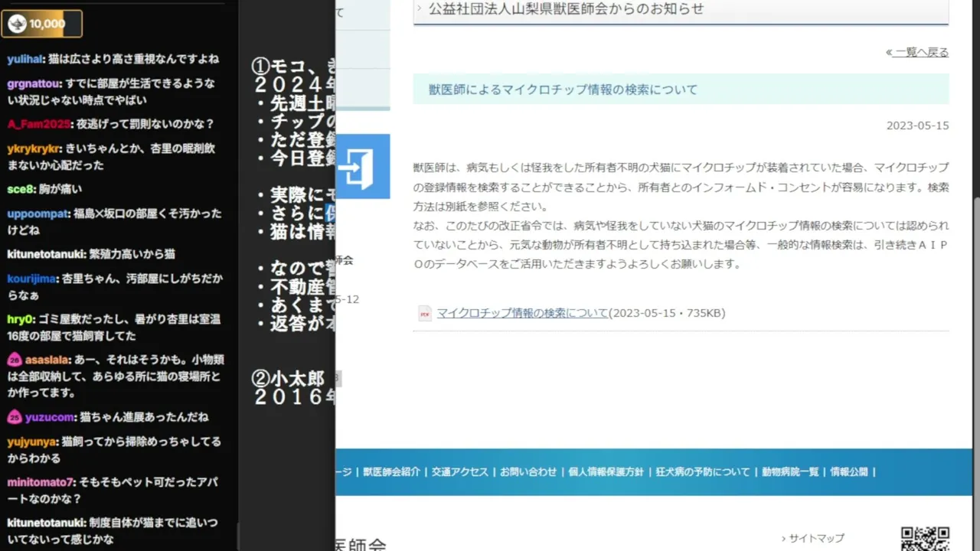Open 獣医師会紹介 footer link

[391, 472]
